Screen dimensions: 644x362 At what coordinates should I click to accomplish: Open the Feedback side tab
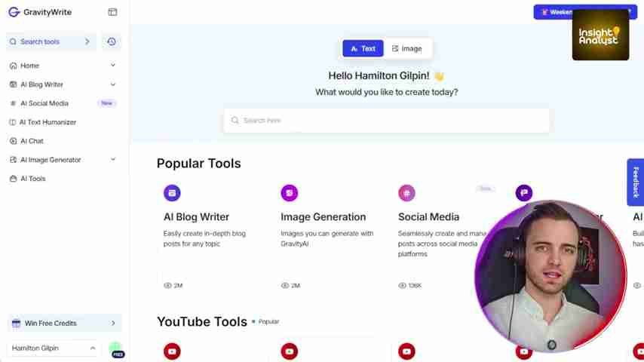pyautogui.click(x=636, y=182)
